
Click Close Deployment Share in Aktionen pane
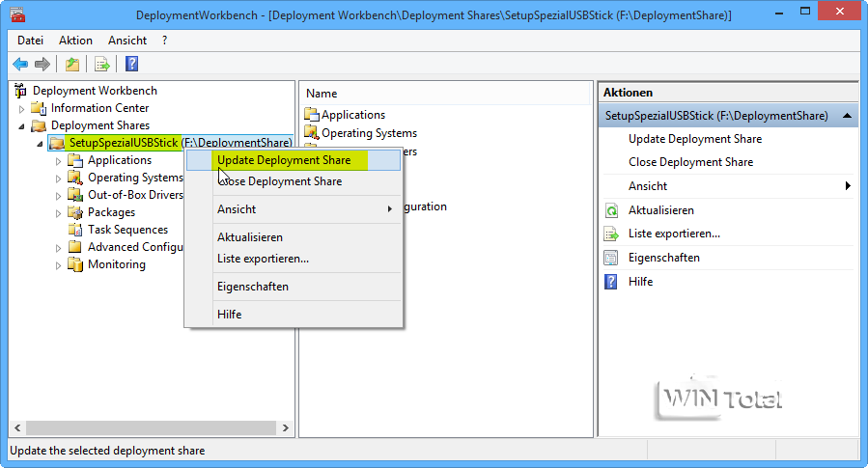coord(691,162)
